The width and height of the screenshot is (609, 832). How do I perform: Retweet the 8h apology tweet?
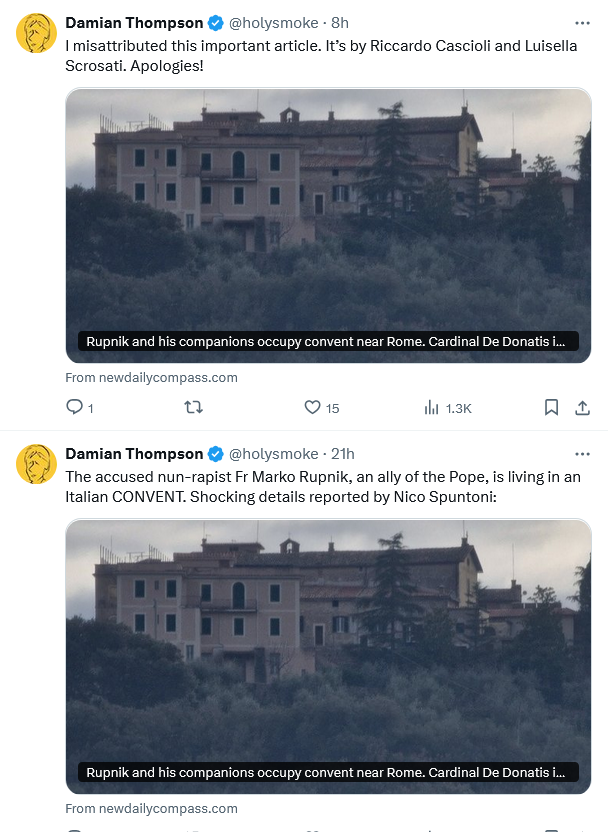point(193,408)
